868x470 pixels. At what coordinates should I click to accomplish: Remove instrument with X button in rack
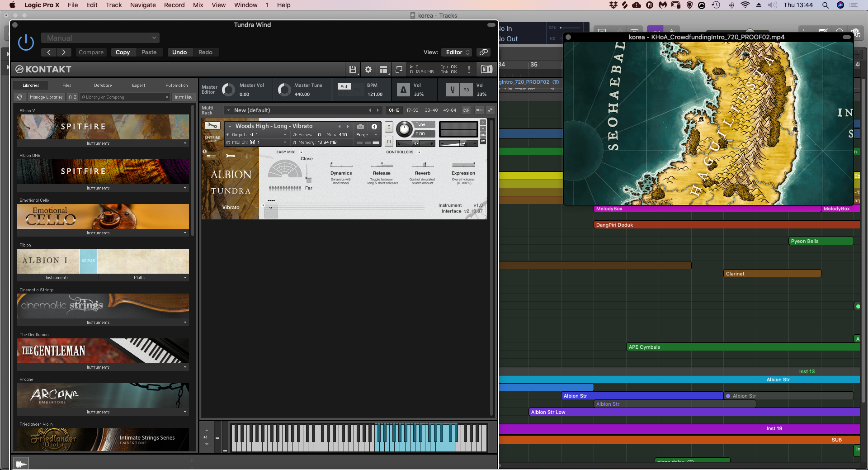pos(483,123)
